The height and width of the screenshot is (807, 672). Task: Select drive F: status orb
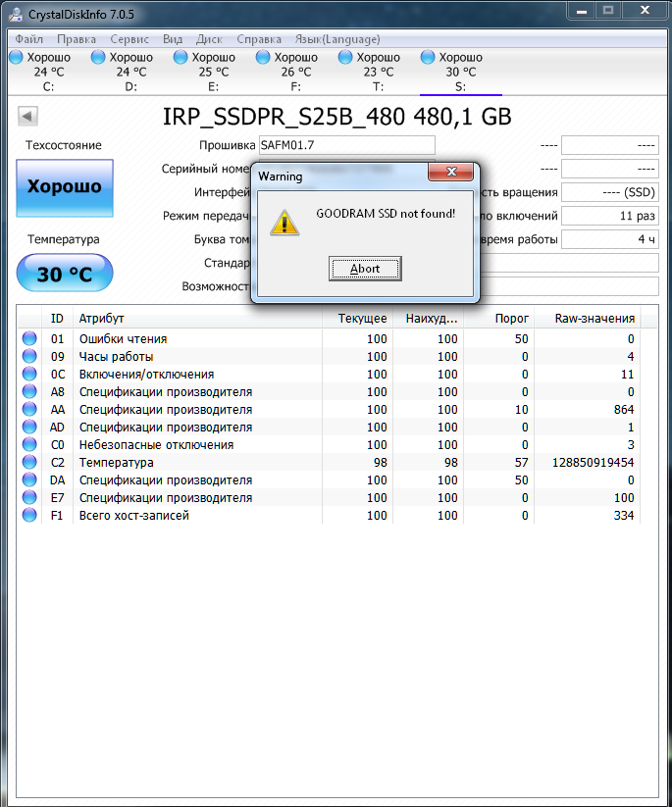(263, 57)
